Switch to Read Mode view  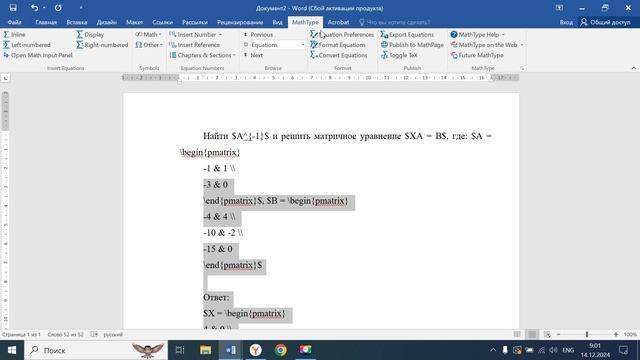click(x=517, y=334)
